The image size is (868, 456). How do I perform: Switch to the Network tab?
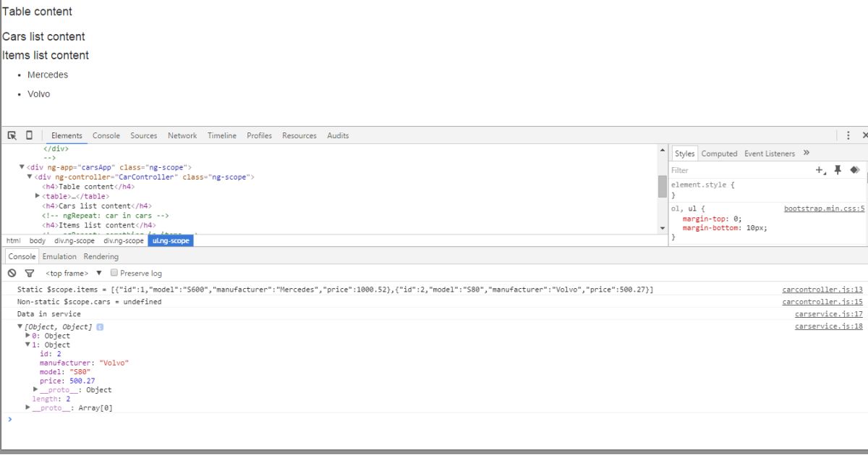point(182,135)
